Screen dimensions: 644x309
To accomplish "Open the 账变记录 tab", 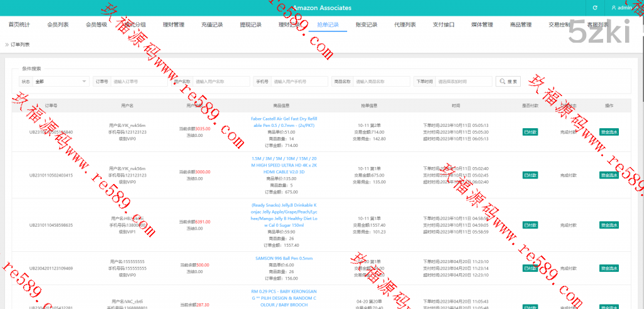I will coord(367,24).
